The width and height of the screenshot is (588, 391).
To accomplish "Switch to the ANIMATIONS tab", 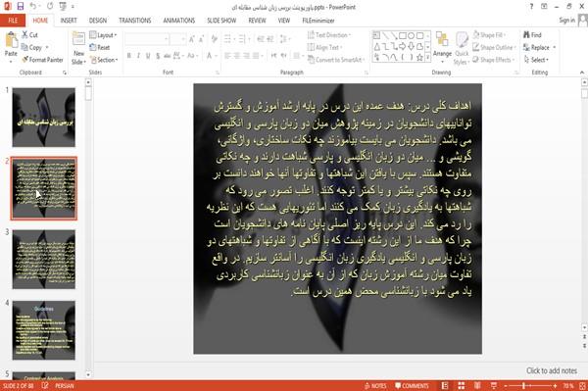I will [179, 21].
